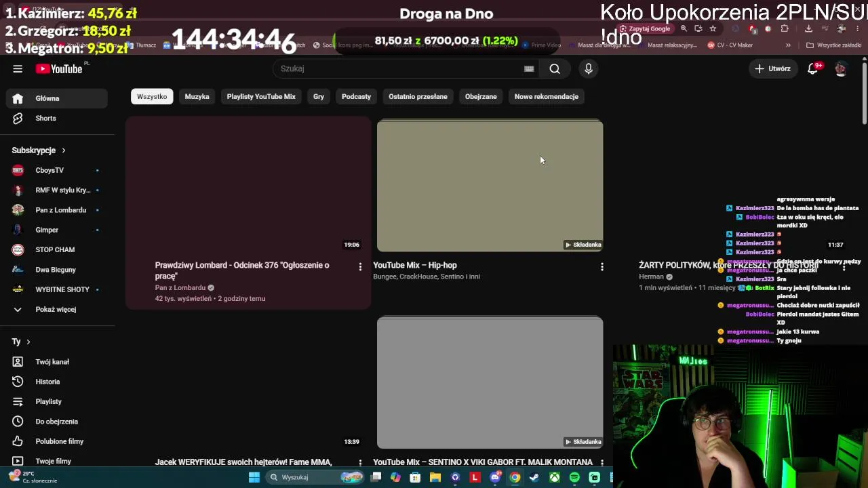Open the STOP CHAM subscription channel

coord(56,249)
